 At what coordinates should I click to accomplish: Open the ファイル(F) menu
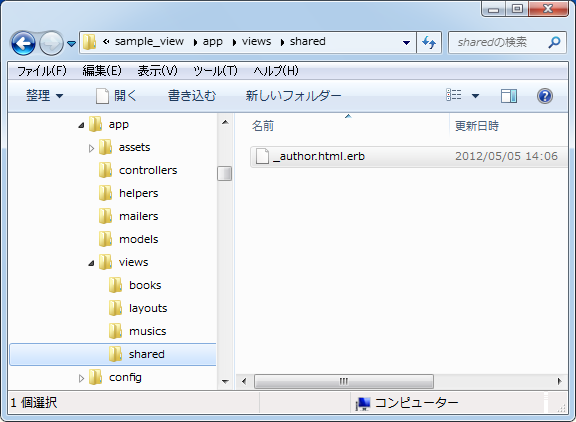click(x=42, y=71)
